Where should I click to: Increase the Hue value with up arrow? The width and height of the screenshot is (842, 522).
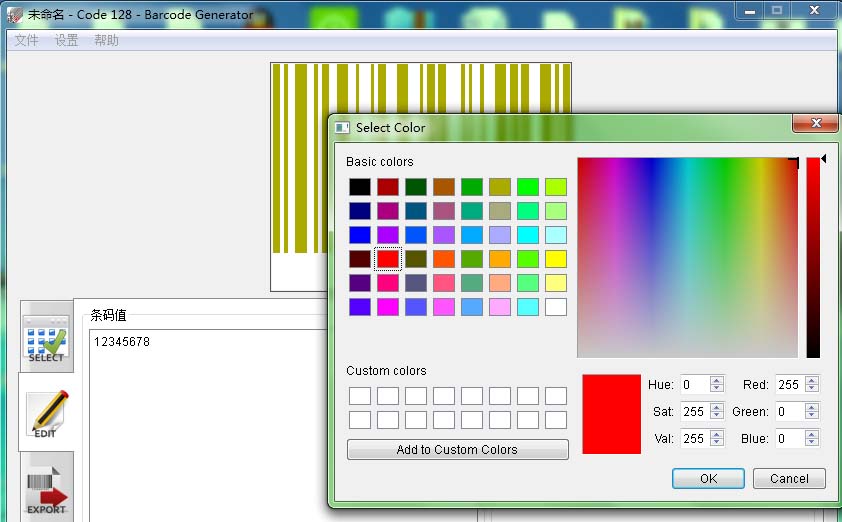pyautogui.click(x=716, y=380)
